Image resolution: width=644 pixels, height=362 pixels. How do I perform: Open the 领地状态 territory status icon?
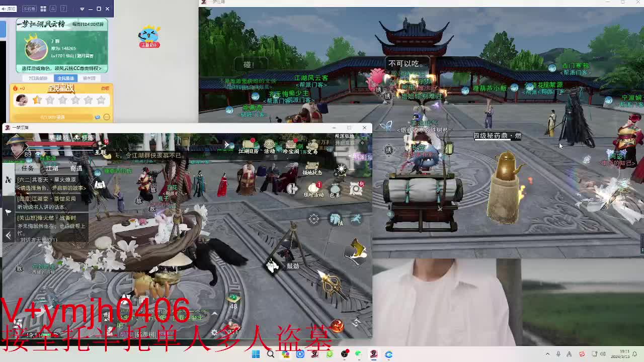(312, 168)
